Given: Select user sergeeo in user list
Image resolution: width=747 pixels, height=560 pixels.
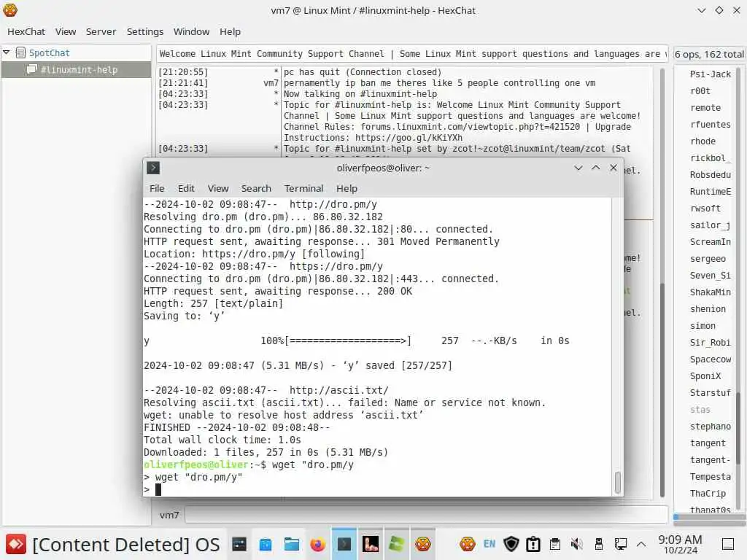Looking at the screenshot, I should 708,259.
